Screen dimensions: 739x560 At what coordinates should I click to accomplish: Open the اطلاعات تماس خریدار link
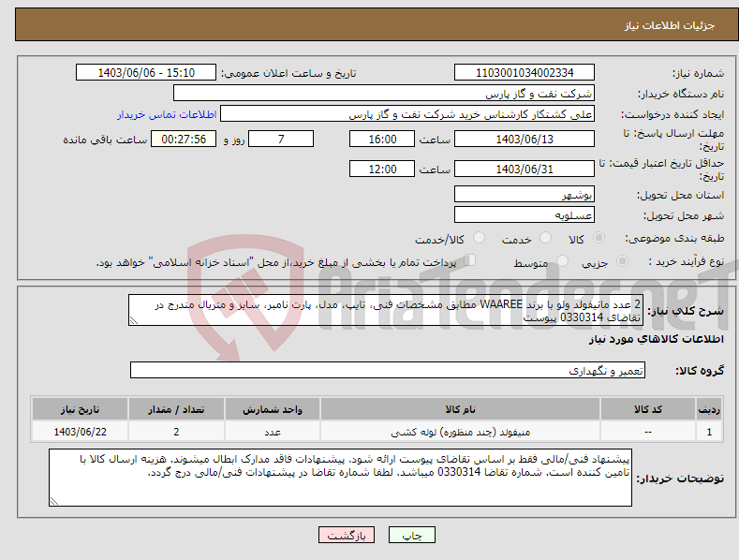[167, 114]
